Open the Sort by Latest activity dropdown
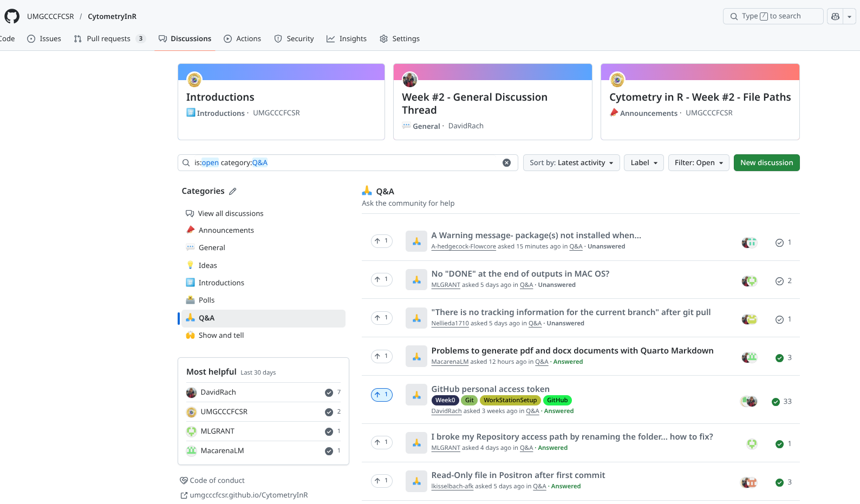Viewport: 860px width, 504px height. pyautogui.click(x=571, y=163)
